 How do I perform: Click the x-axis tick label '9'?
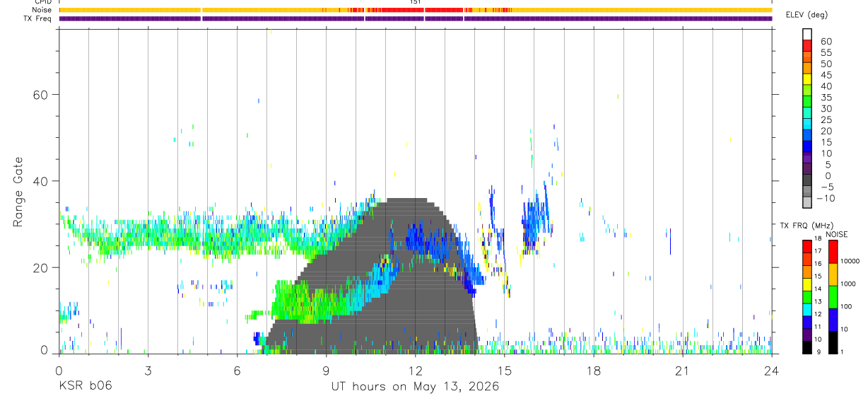click(326, 371)
